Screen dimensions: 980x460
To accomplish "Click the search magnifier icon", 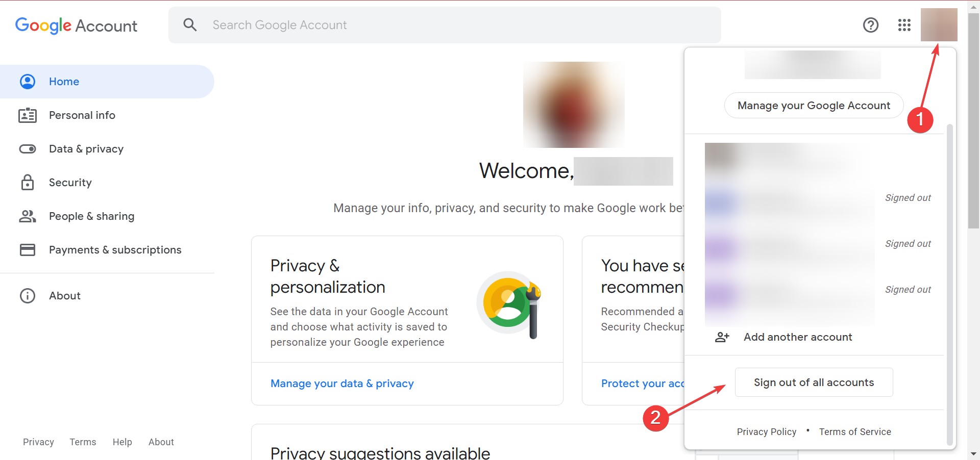I will point(190,24).
